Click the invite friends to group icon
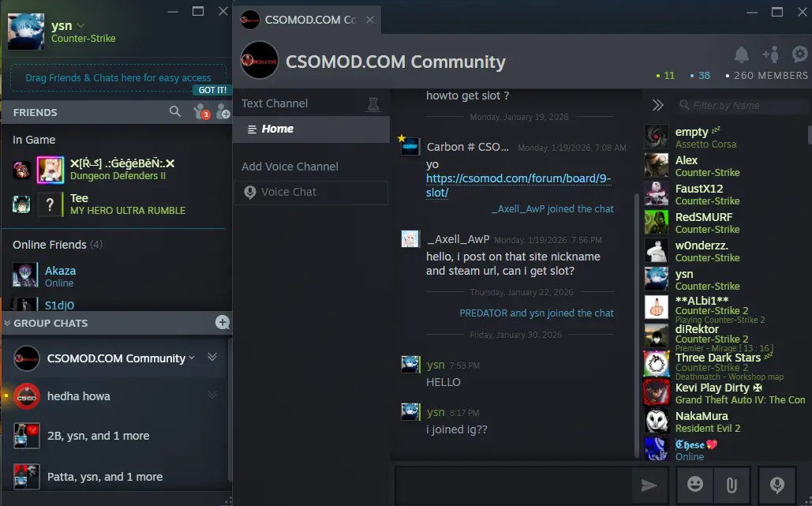This screenshot has height=506, width=812. point(770,54)
